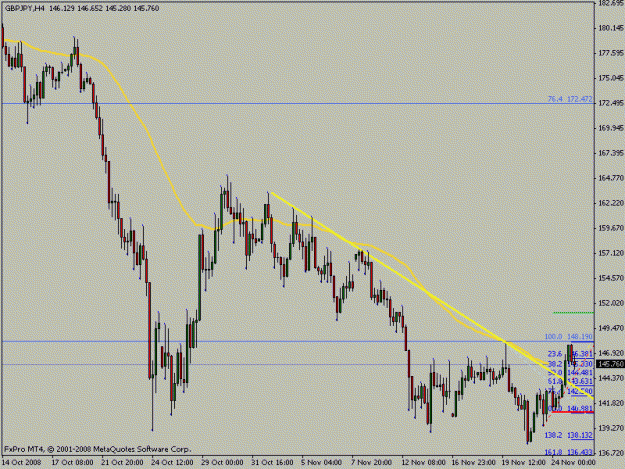This screenshot has width=625, height=469.
Task: Select the 154.570 price axis label
Action: [x=611, y=278]
